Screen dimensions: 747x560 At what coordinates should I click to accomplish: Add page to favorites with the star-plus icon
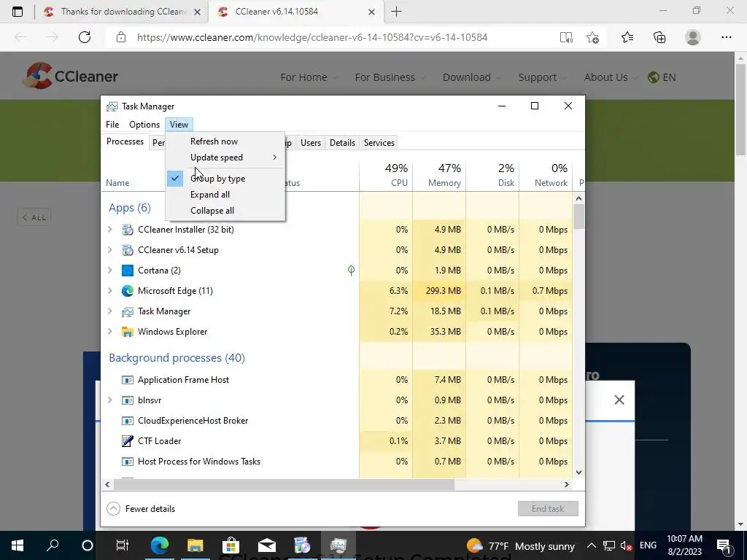tap(592, 37)
